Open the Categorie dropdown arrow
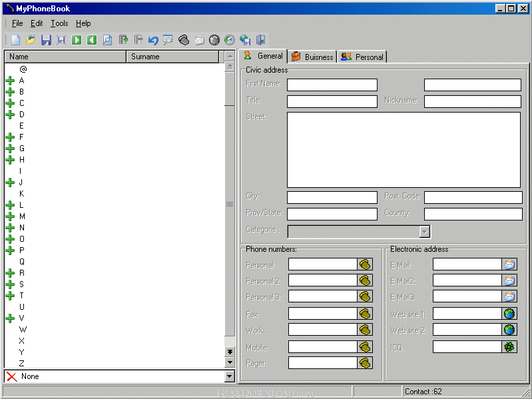This screenshot has width=532, height=399. [424, 231]
